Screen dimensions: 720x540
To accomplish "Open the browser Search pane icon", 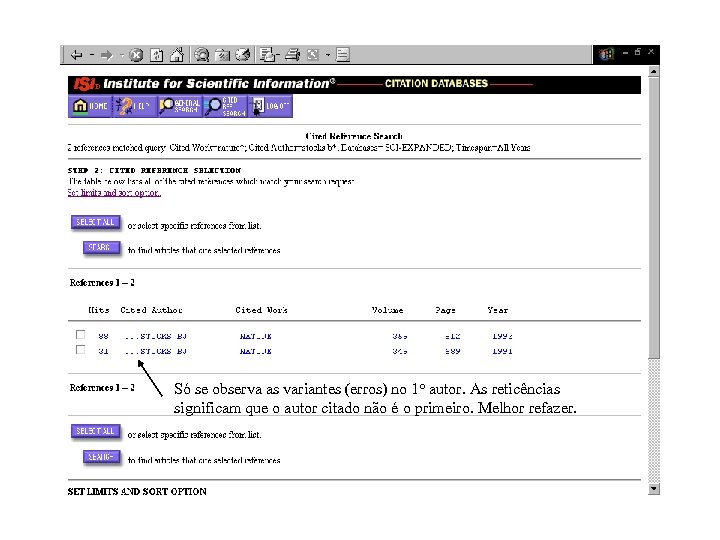I will click(202, 55).
